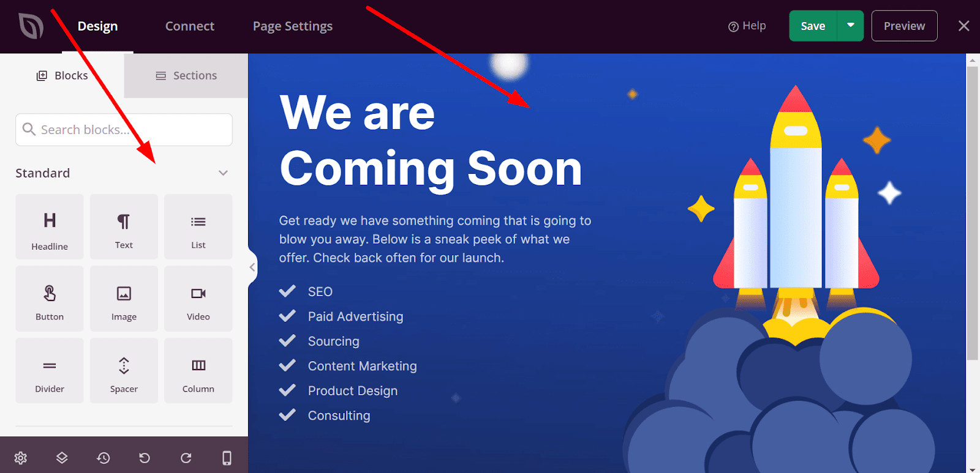This screenshot has width=980, height=473.
Task: Add a Column block
Action: tap(198, 371)
